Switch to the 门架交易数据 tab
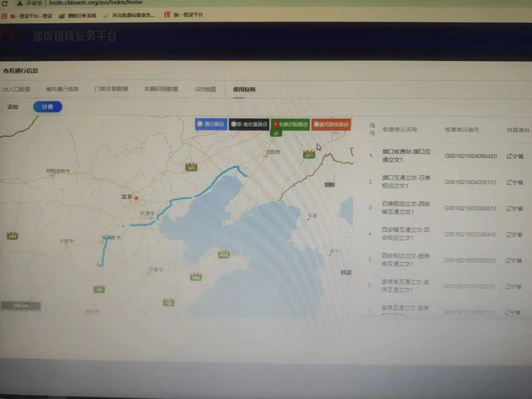 tap(111, 89)
